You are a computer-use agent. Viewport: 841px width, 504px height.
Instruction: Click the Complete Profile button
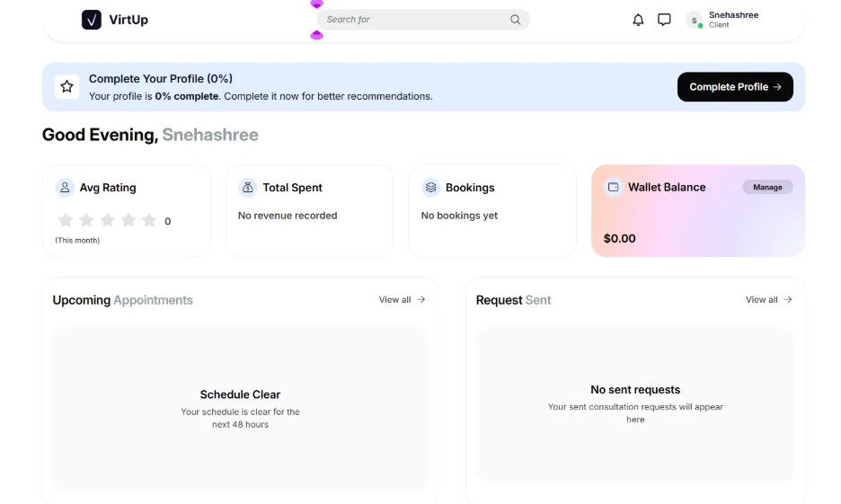[x=735, y=87]
